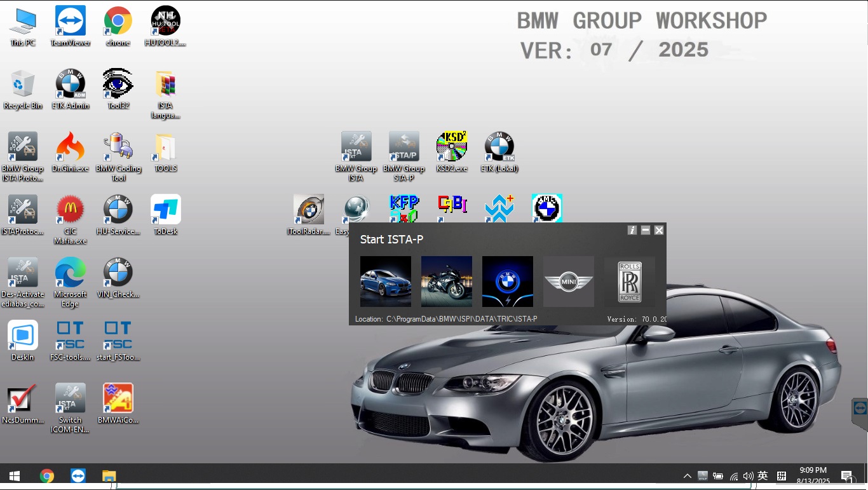Select the BMW motorcycle brand thumbnail
The width and height of the screenshot is (868, 490).
[446, 281]
